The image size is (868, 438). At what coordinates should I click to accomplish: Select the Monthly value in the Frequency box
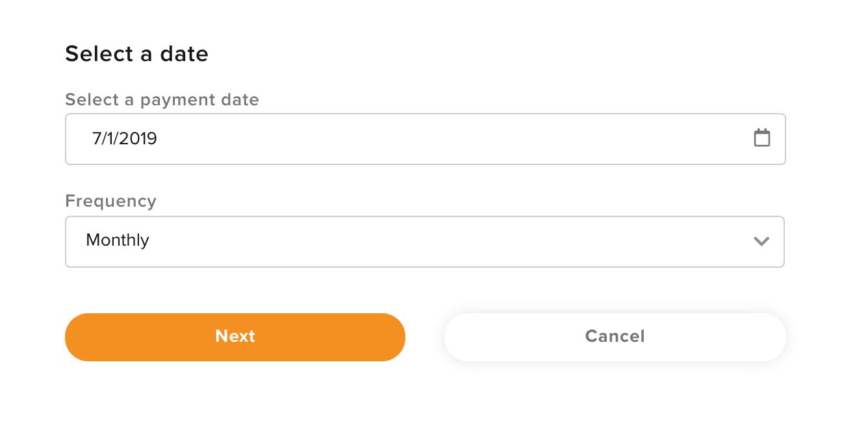[x=118, y=240]
